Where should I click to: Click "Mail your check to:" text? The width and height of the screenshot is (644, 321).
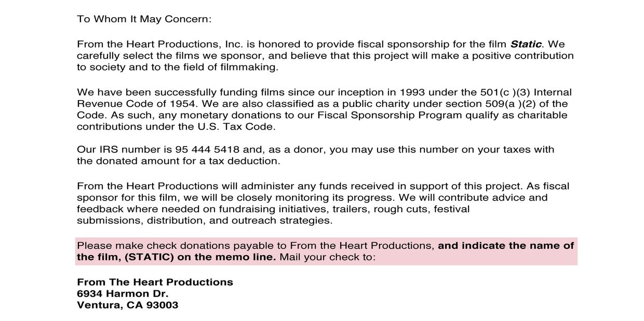point(327,257)
